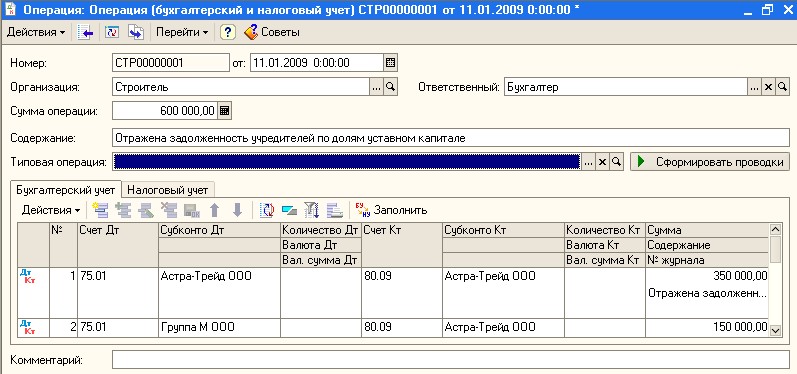Click the blue left-arrow icon in the top toolbar
Screen dimensions: 797x374
(x=85, y=33)
